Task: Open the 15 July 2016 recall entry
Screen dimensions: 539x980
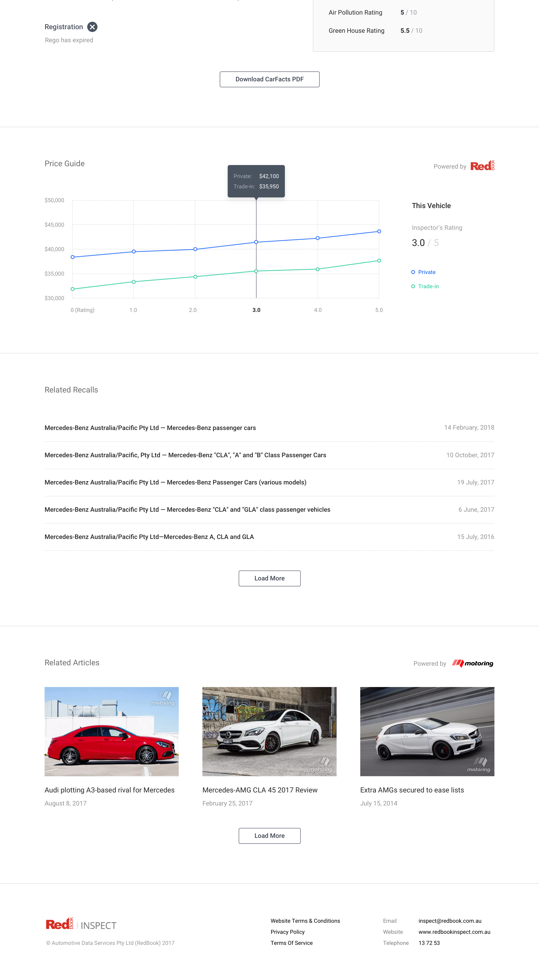Action: [149, 537]
